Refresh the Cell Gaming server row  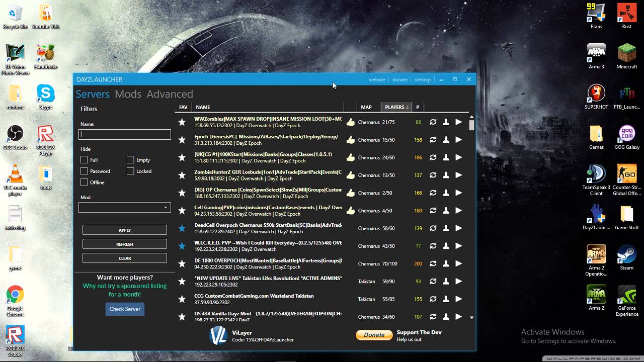coord(433,210)
